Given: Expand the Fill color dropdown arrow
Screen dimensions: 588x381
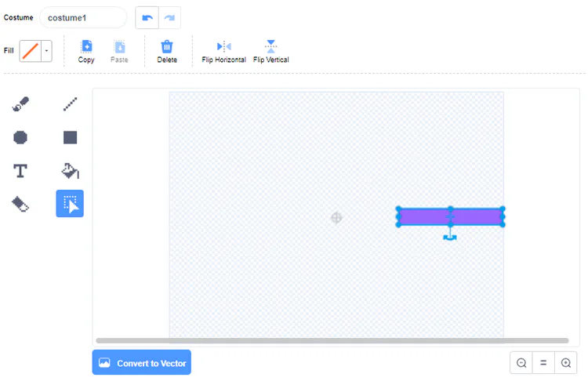Looking at the screenshot, I should point(46,51).
